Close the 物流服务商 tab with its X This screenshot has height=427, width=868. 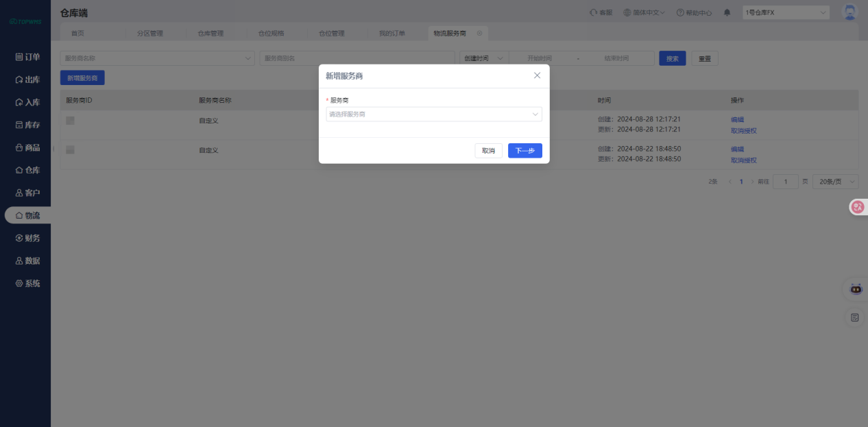click(x=479, y=33)
